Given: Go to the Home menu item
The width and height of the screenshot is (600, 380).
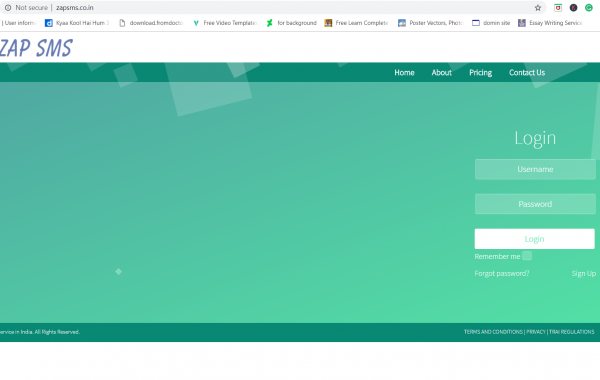Looking at the screenshot, I should (x=404, y=73).
